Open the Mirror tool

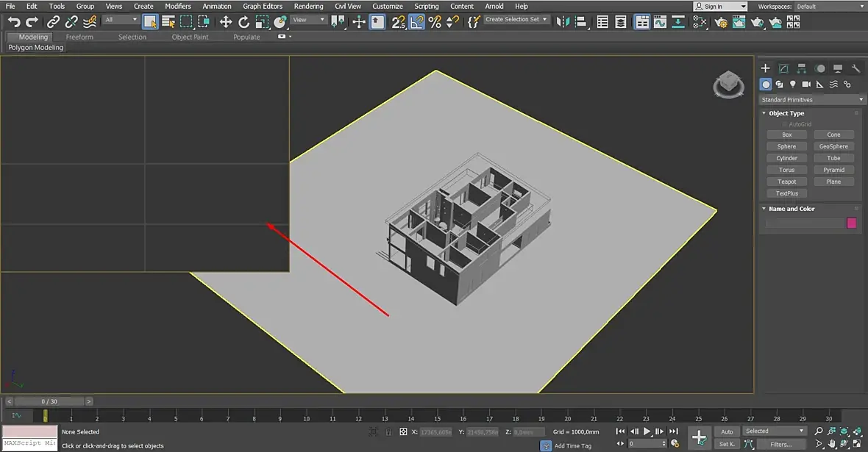(x=563, y=22)
